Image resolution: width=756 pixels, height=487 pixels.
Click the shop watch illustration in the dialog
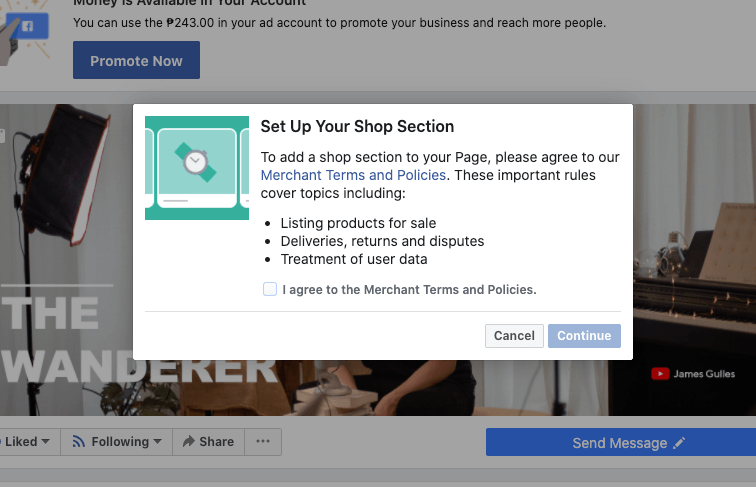[197, 166]
